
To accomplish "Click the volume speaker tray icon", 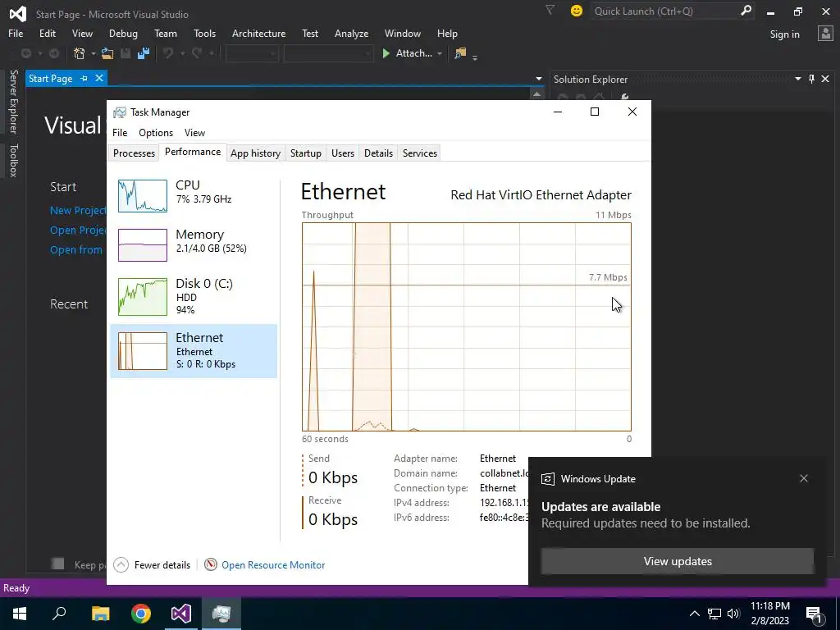I will pyautogui.click(x=733, y=614).
